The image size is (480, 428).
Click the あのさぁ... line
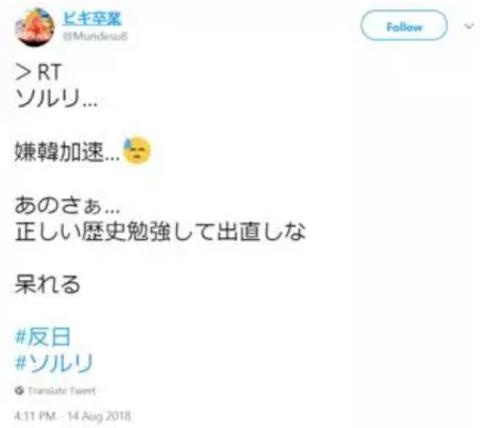[x=67, y=205]
